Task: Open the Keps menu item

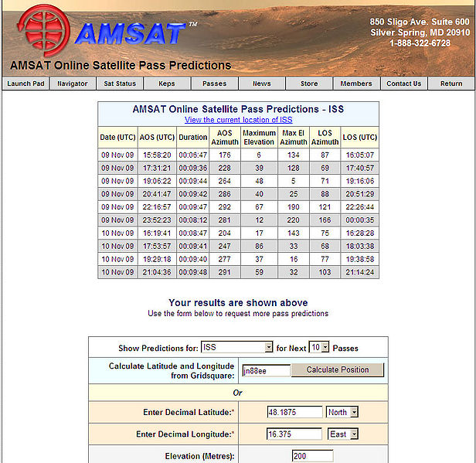Action: [167, 83]
